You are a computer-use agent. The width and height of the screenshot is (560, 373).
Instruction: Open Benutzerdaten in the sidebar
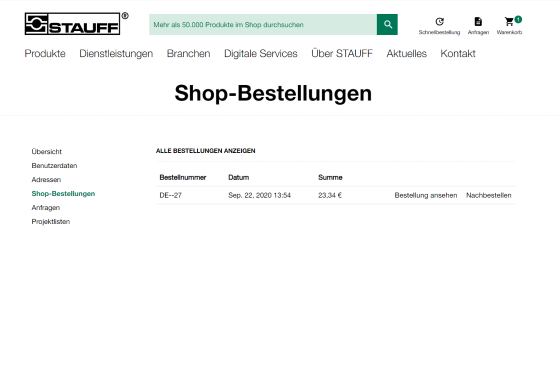[54, 165]
